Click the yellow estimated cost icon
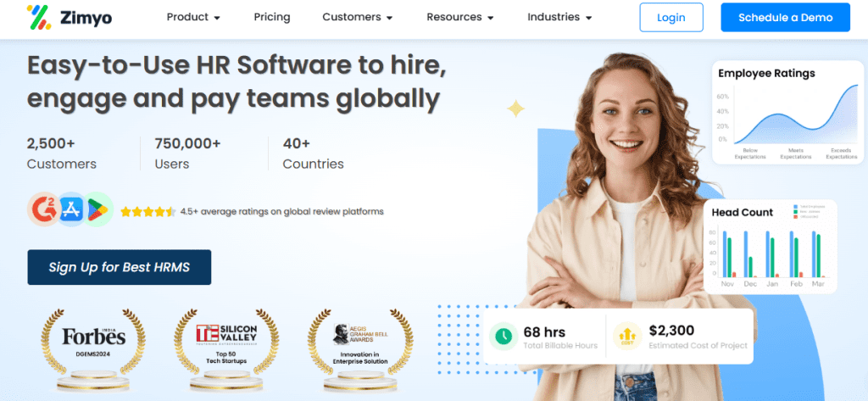Viewport: 868px width, 401px height. (627, 336)
